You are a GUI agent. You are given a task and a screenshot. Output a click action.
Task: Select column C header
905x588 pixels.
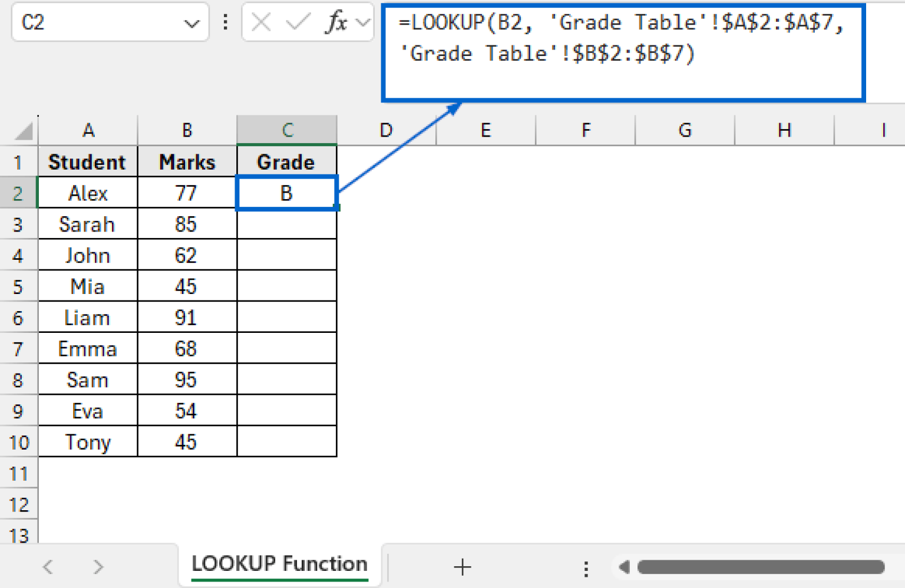[287, 130]
